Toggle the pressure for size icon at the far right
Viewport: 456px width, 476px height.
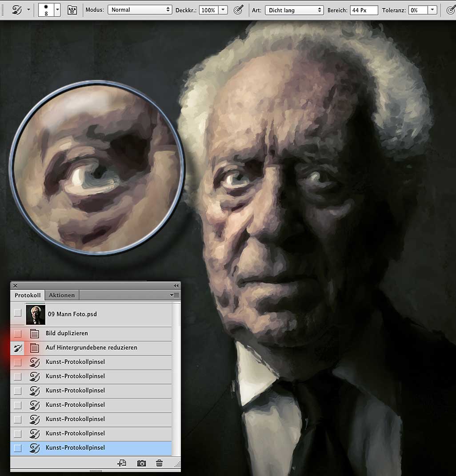click(x=451, y=10)
